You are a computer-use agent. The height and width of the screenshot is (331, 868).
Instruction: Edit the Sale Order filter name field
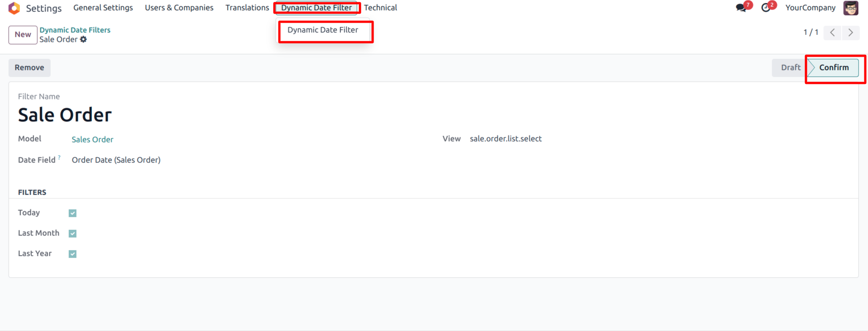click(x=65, y=115)
